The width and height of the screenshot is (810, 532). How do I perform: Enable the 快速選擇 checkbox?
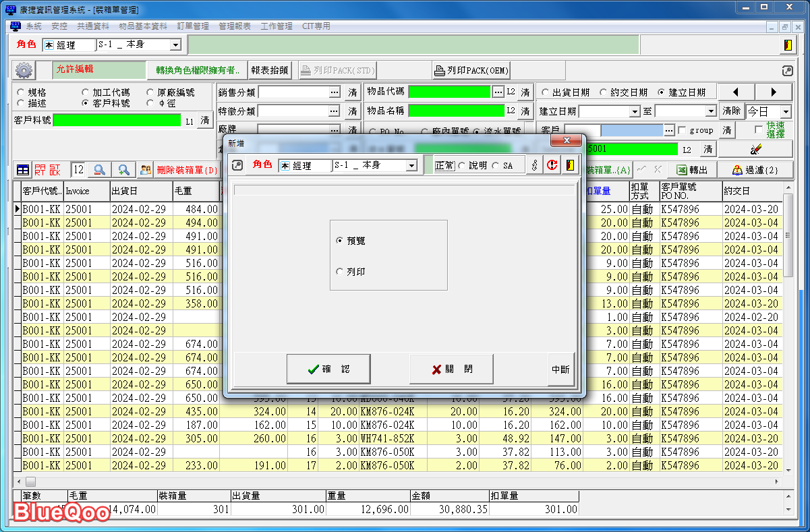pyautogui.click(x=759, y=129)
